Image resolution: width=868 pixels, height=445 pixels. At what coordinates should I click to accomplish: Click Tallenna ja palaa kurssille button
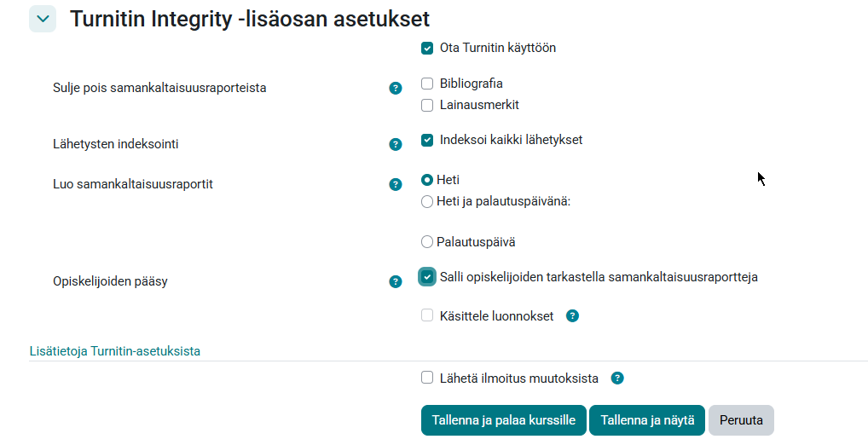503,420
